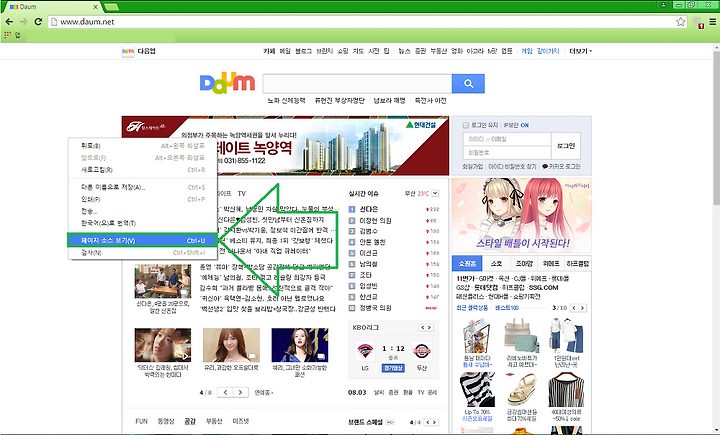This screenshot has height=435, width=720.
Task: Toggle the 로그인 유지 checkbox
Action: pyautogui.click(x=466, y=125)
